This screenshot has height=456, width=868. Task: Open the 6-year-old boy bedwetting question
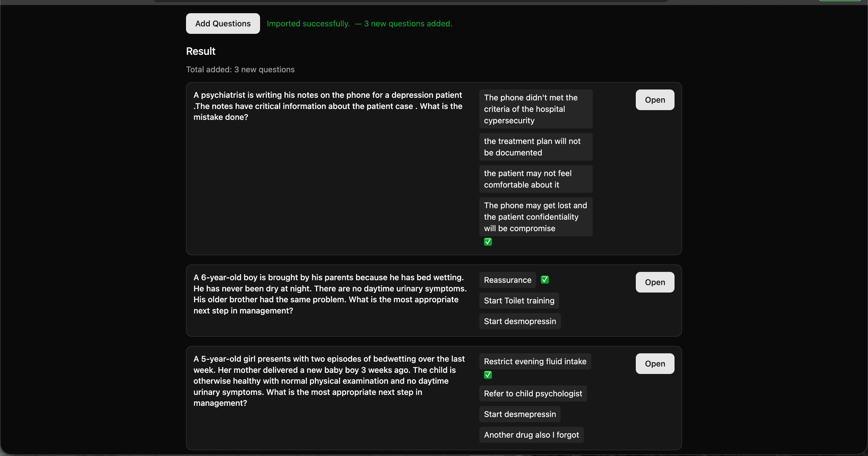coord(655,282)
